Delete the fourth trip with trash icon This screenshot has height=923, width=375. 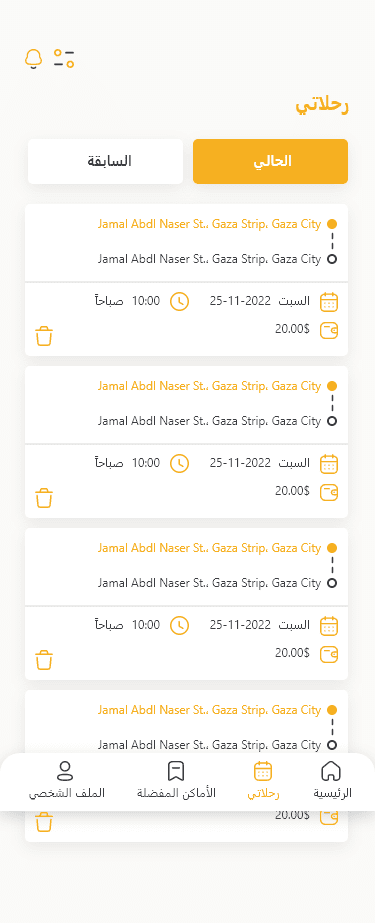coord(44,822)
